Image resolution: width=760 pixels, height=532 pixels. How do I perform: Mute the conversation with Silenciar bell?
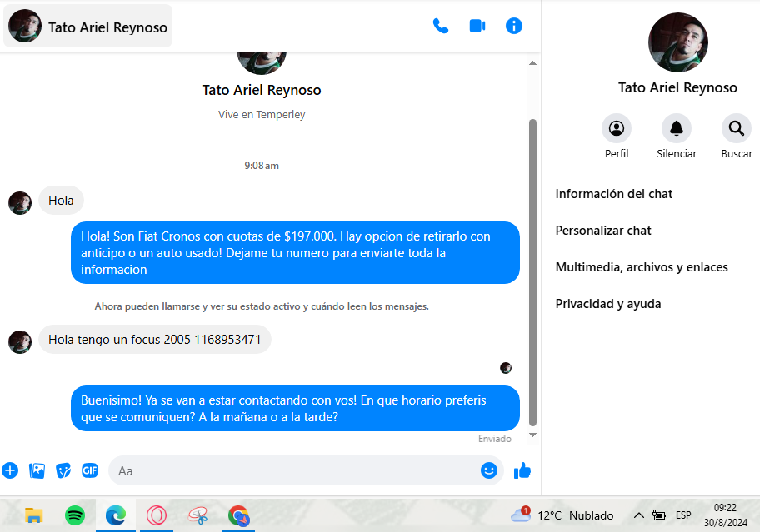click(677, 129)
